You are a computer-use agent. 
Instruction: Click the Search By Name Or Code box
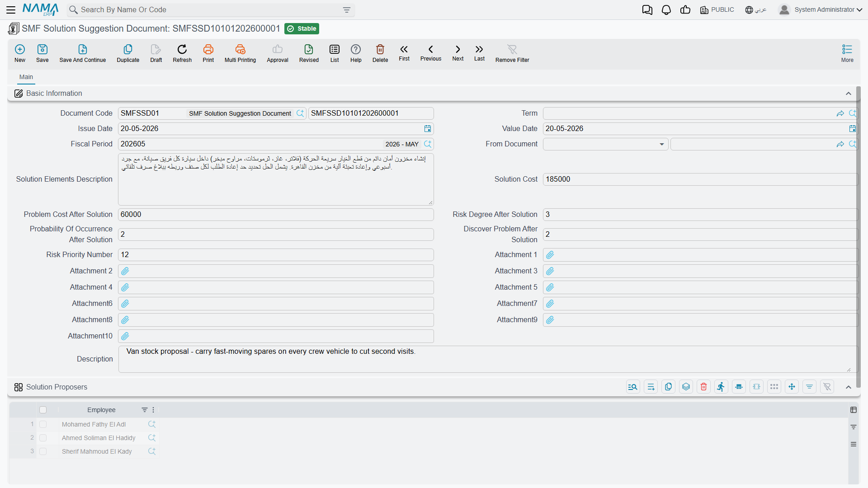(x=211, y=10)
